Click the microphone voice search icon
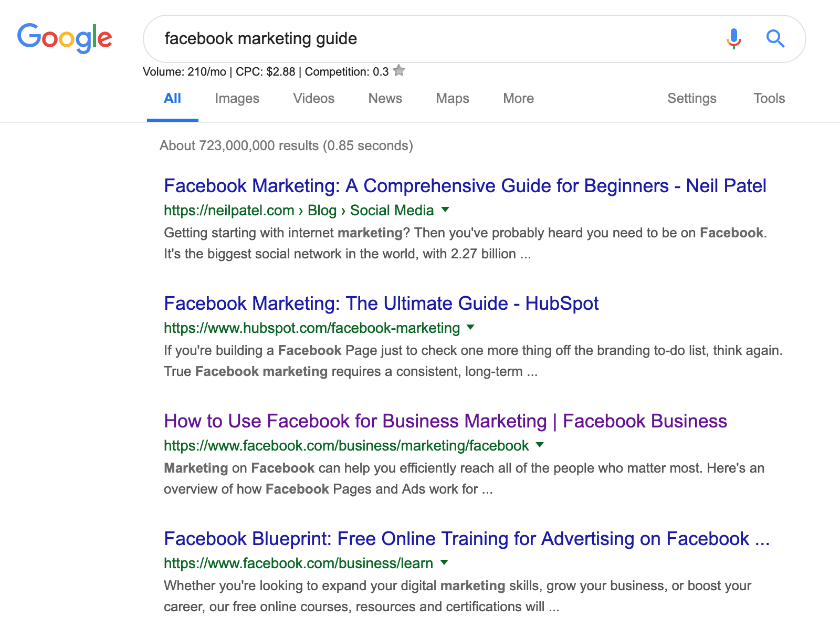 pyautogui.click(x=733, y=38)
